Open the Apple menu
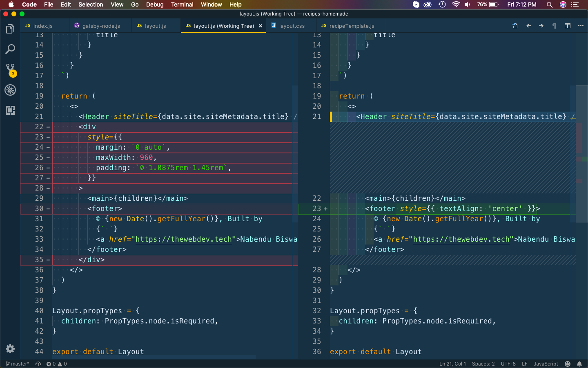Screen dimensions: 588x368 point(11,4)
